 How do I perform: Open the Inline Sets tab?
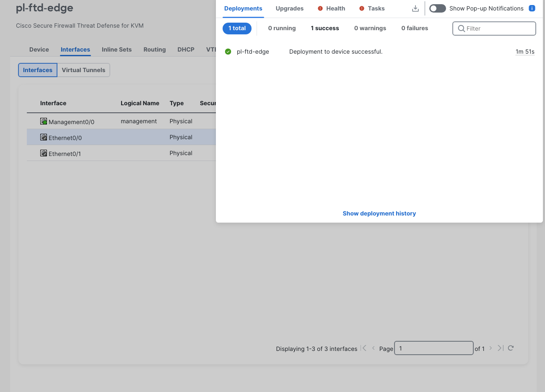pos(117,49)
